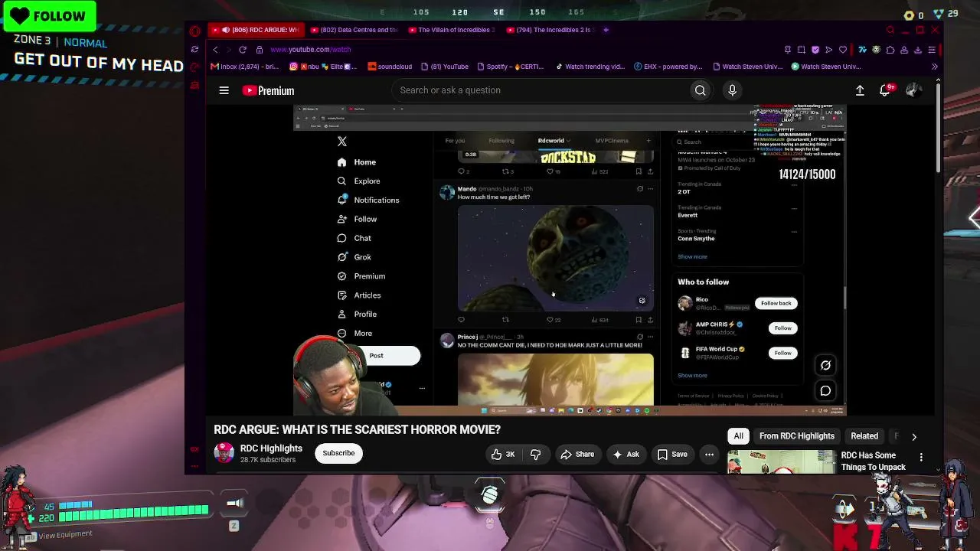The height and width of the screenshot is (551, 980).
Task: Click the X Home nav item in video
Action: pyautogui.click(x=357, y=162)
